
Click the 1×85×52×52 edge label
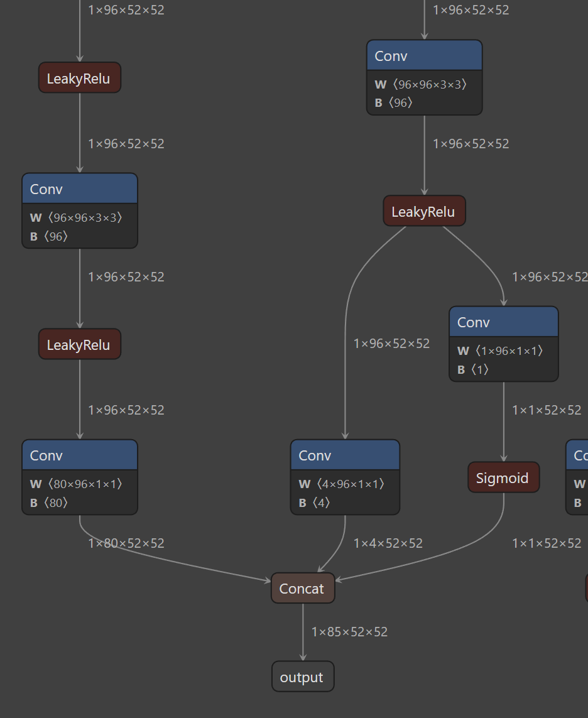point(349,632)
